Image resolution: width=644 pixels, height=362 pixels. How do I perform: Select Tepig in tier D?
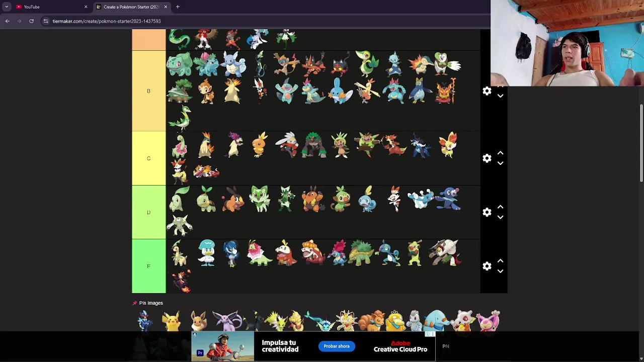click(233, 199)
